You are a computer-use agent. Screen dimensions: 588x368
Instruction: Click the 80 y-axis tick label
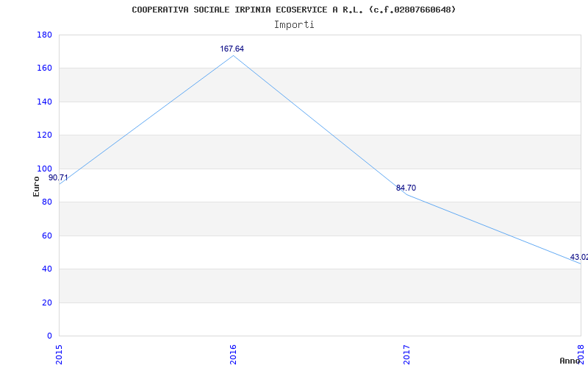click(x=47, y=202)
